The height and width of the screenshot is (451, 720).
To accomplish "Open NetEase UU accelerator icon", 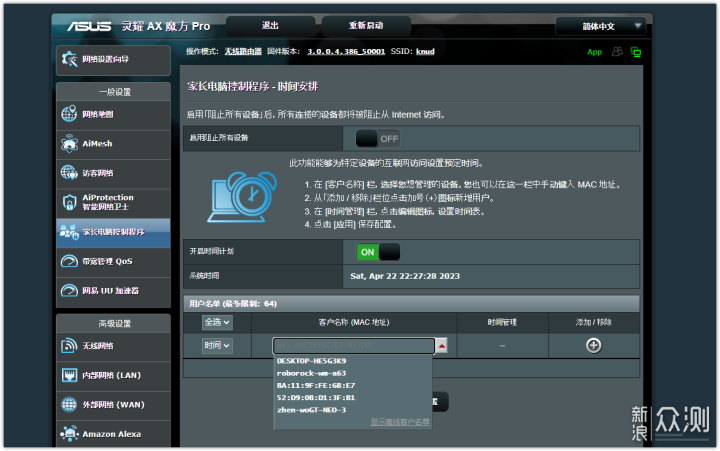I will click(x=69, y=291).
